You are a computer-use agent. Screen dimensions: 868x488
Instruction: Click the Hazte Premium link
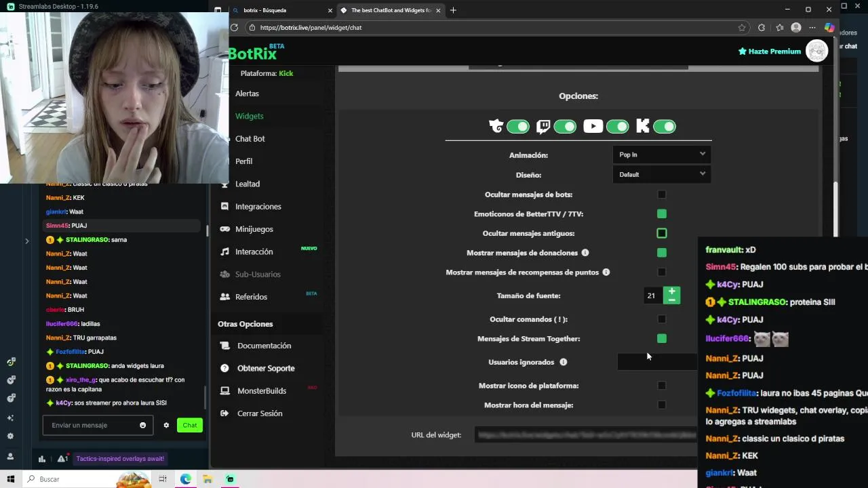(770, 52)
